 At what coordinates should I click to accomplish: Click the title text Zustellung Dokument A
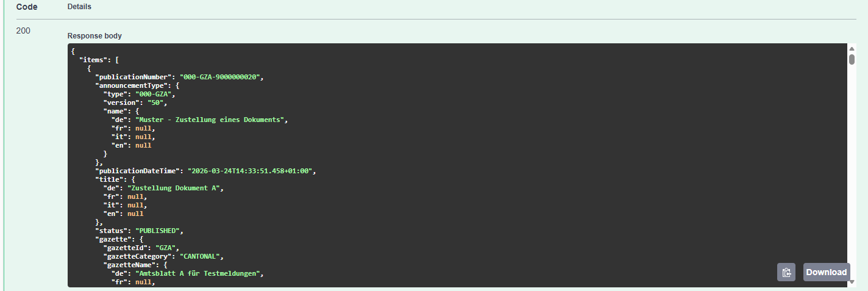tap(174, 188)
